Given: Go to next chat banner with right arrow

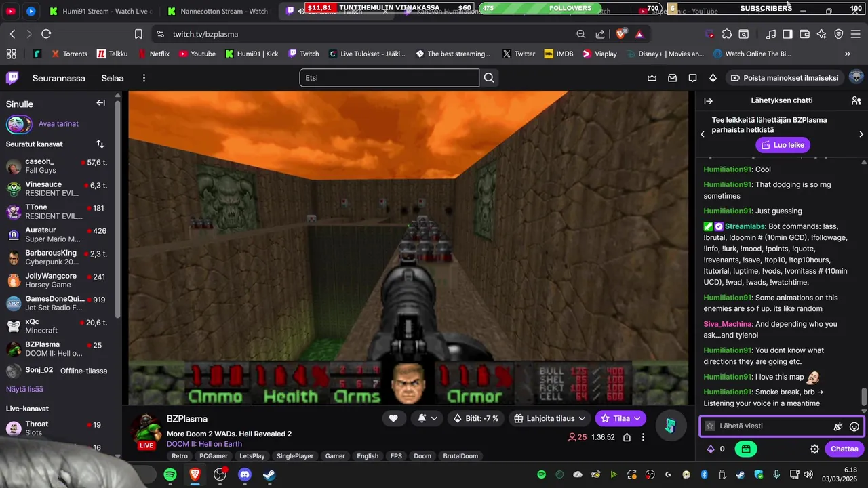Looking at the screenshot, I should tap(861, 134).
